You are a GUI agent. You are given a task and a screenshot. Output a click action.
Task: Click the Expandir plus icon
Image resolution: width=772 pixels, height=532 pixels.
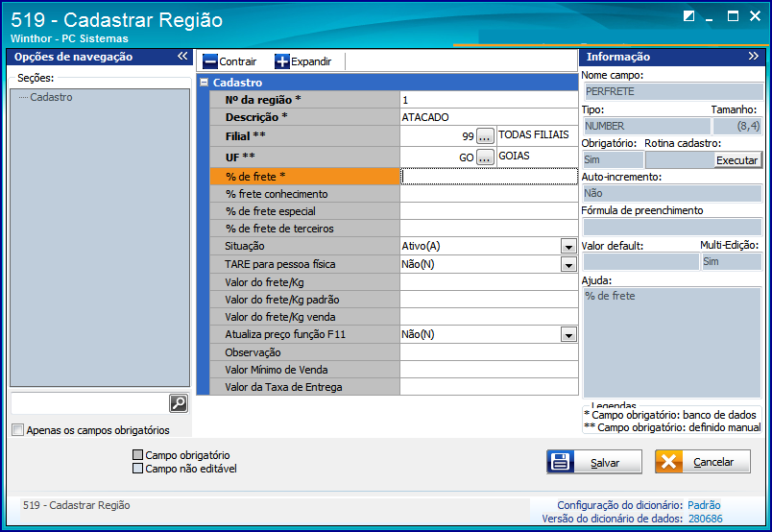pyautogui.click(x=282, y=61)
